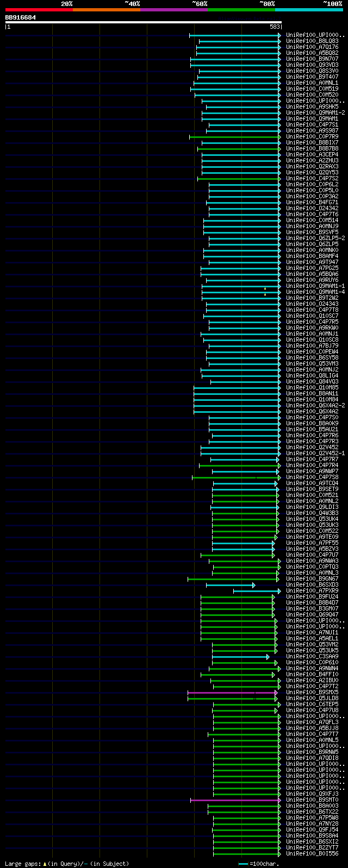This screenshot has width=348, height=868.
Task: Select the hit label UniRef100_A7QFL3
Action: (312, 722)
